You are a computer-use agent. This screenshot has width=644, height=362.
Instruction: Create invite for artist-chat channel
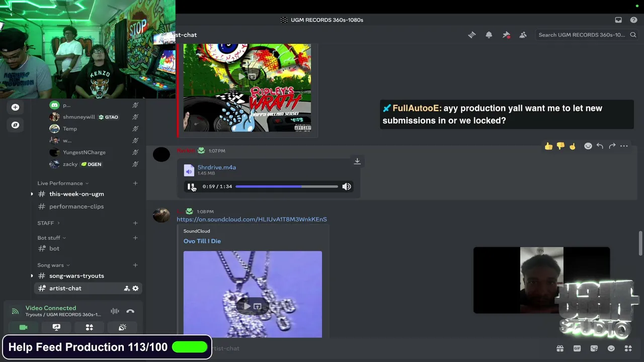pos(127,289)
